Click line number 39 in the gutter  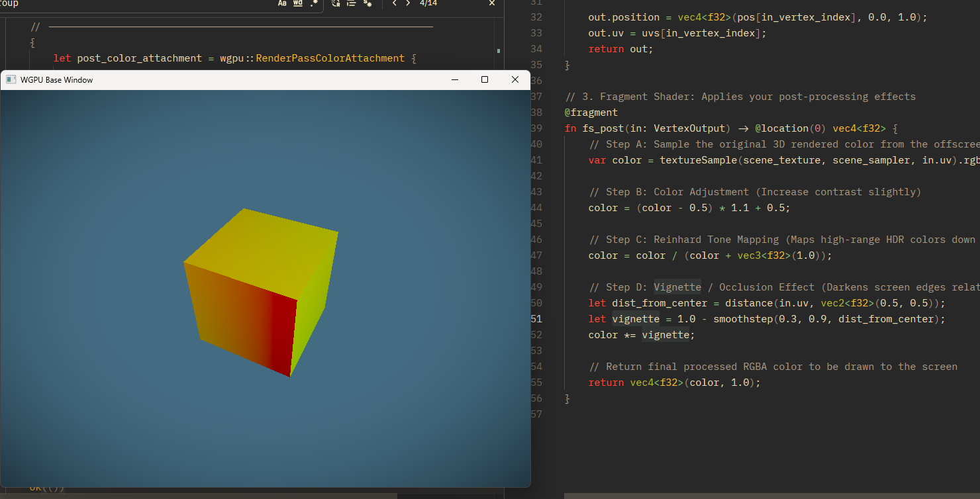click(x=536, y=128)
